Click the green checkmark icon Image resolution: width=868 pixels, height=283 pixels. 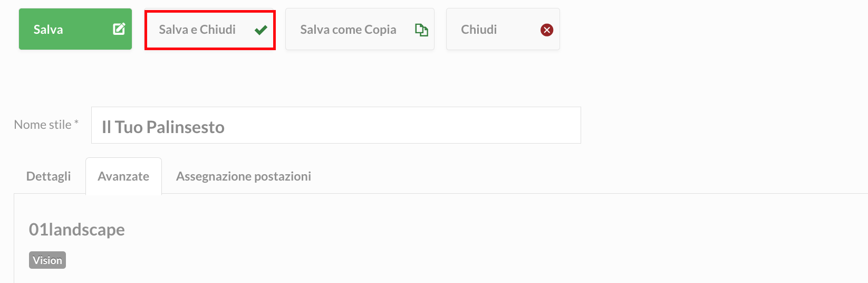261,30
